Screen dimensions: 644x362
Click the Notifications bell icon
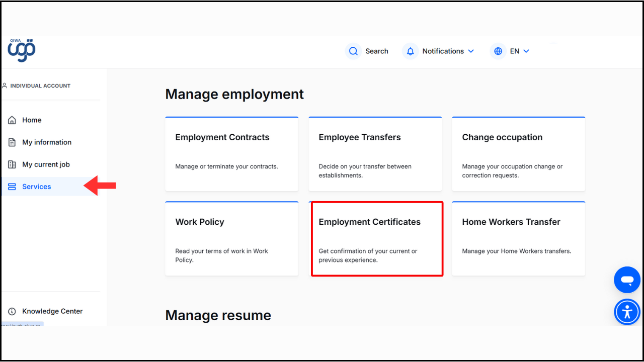click(411, 51)
